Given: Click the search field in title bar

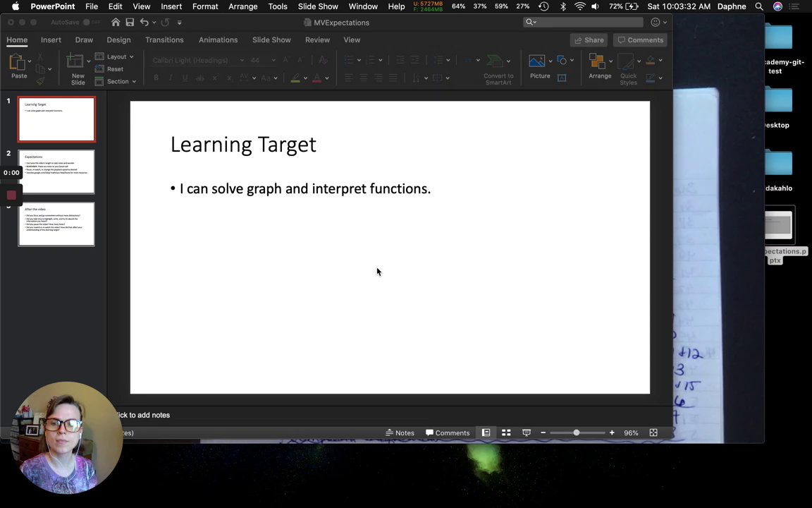Looking at the screenshot, I should (x=583, y=22).
